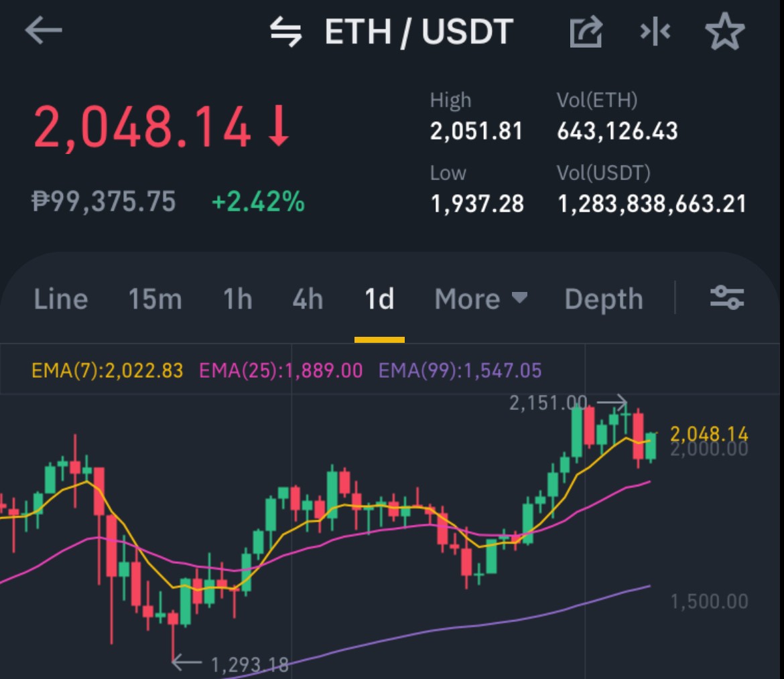Open the Depth chart view
Screen dimensions: 784x679
[x=604, y=300]
